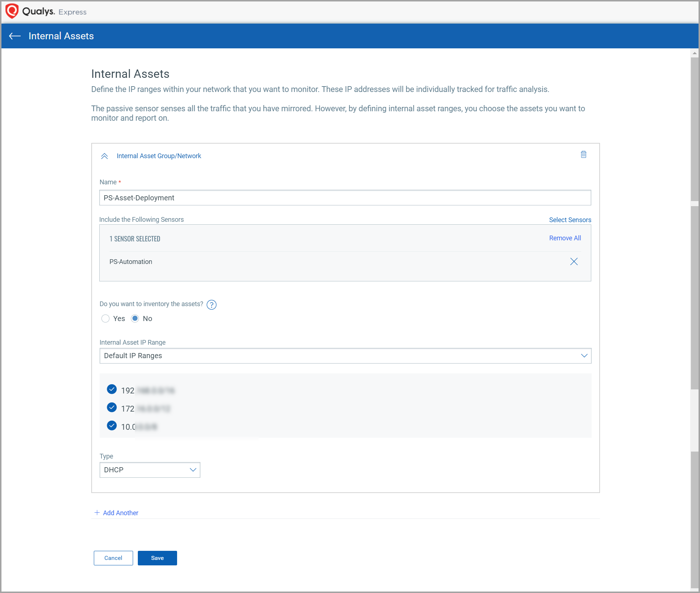Click the plus icon beside Add Another
The width and height of the screenshot is (700, 593).
[97, 513]
